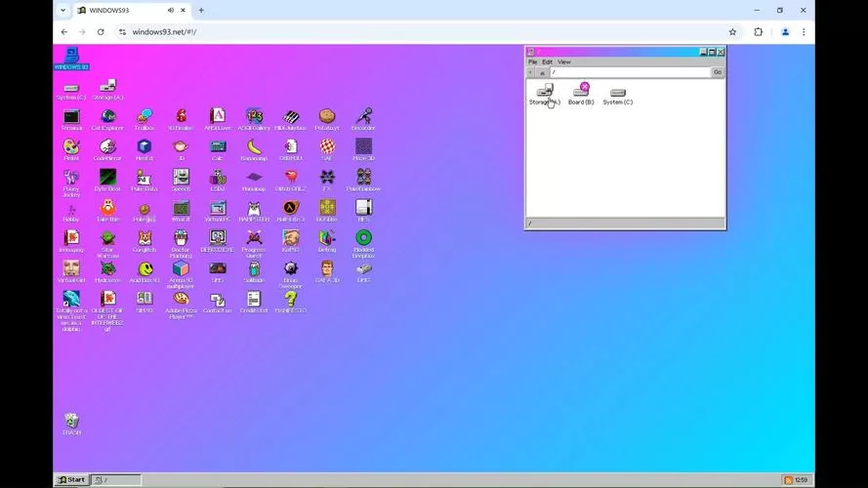Open the Virtual Girl face icon
This screenshot has width=868, height=488.
click(x=71, y=271)
